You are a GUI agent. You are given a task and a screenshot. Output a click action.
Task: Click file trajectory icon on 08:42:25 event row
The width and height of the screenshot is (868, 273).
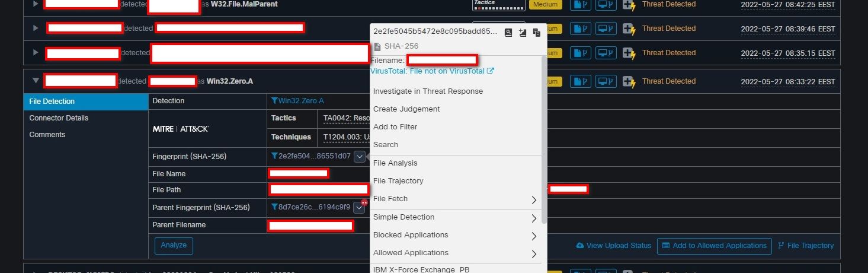(581, 4)
